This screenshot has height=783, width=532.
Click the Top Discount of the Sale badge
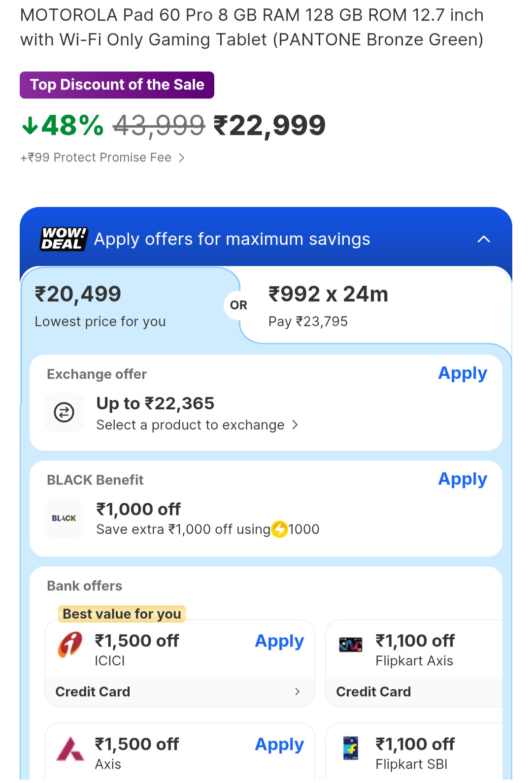coord(117,85)
